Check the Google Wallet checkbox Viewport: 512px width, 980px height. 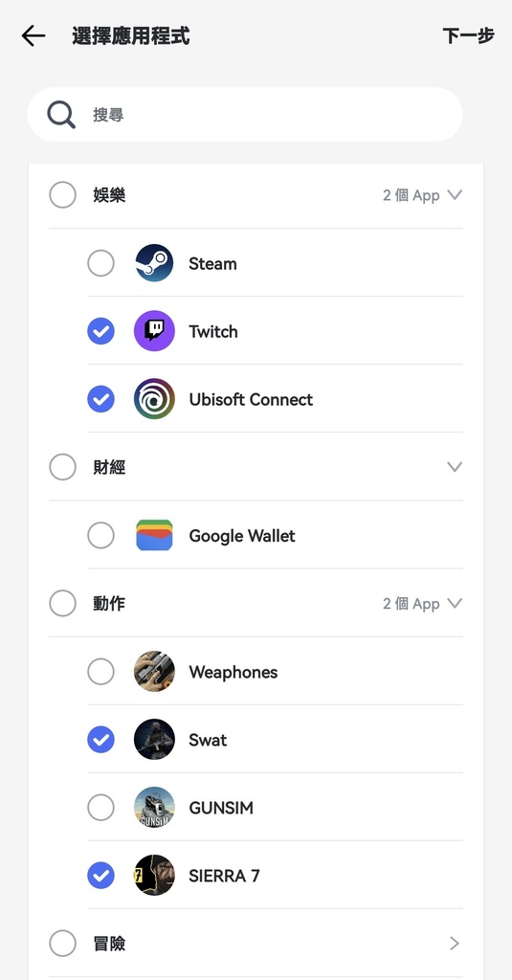pyautogui.click(x=100, y=536)
